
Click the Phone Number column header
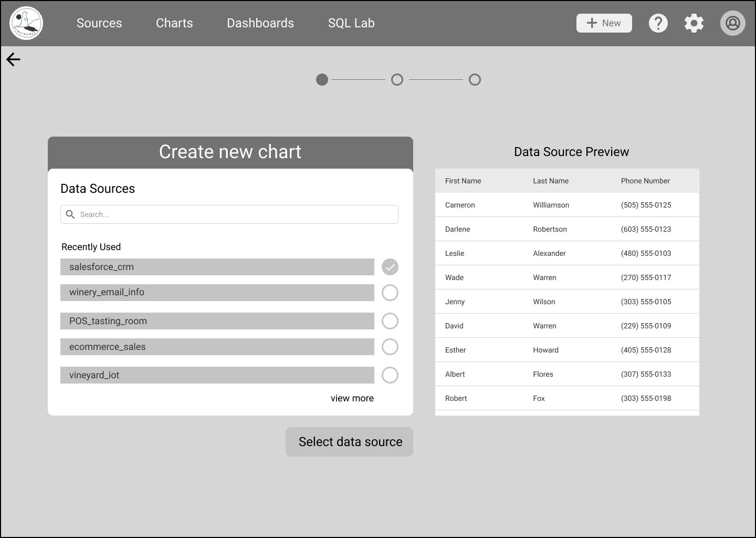[x=645, y=181]
